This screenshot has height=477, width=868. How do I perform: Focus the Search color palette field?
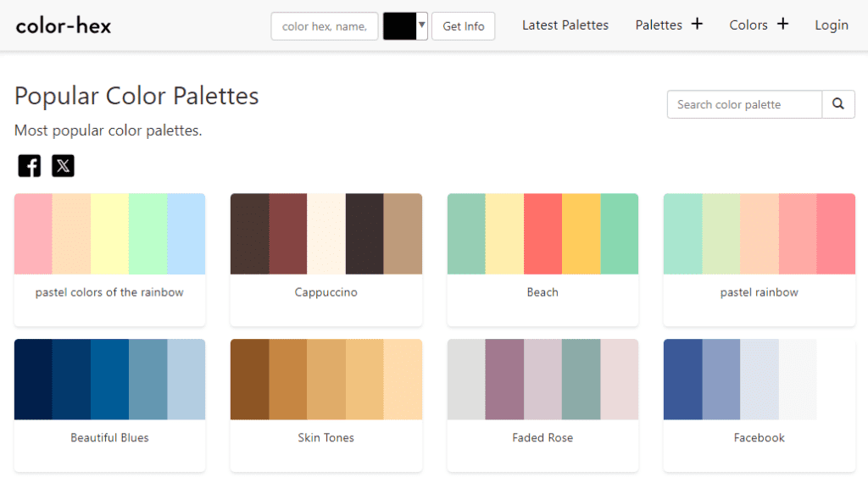[x=744, y=104]
